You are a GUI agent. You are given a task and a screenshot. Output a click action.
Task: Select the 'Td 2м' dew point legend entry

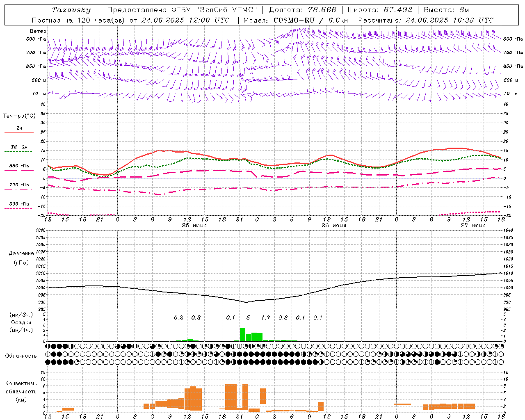click(x=19, y=147)
